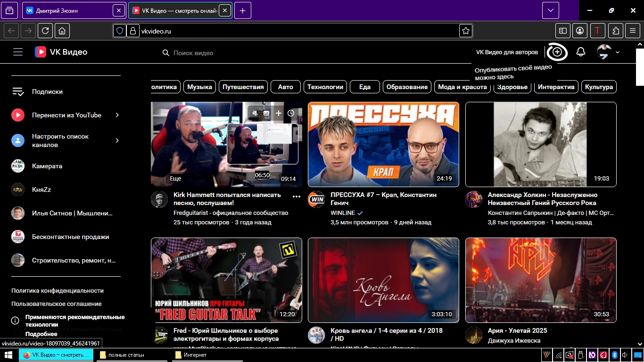Open the Александр Холкин video thumbnail
644x362 pixels.
[x=541, y=144]
